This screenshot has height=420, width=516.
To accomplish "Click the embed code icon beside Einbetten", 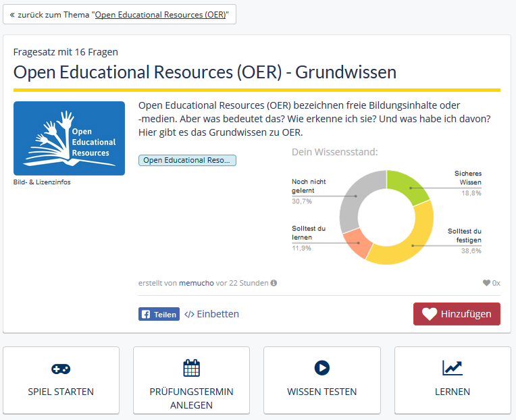I will pos(189,314).
